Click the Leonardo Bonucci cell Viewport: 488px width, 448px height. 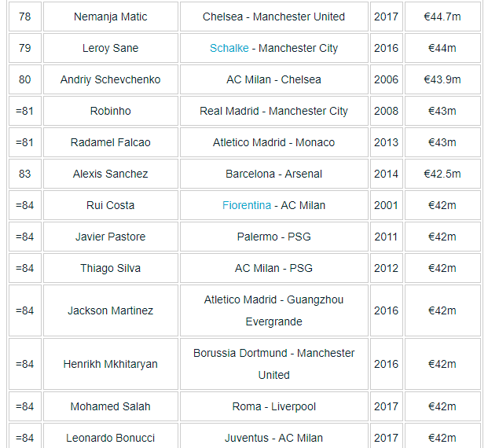coord(110,437)
